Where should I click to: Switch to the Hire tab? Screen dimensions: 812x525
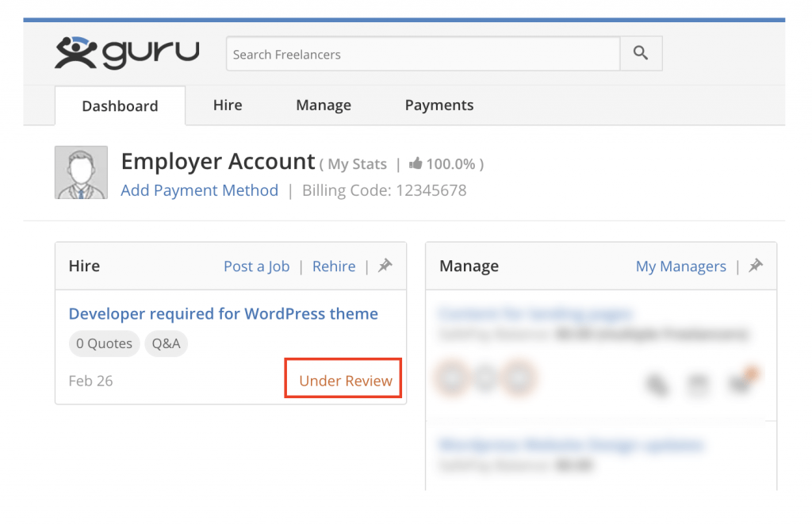[228, 105]
